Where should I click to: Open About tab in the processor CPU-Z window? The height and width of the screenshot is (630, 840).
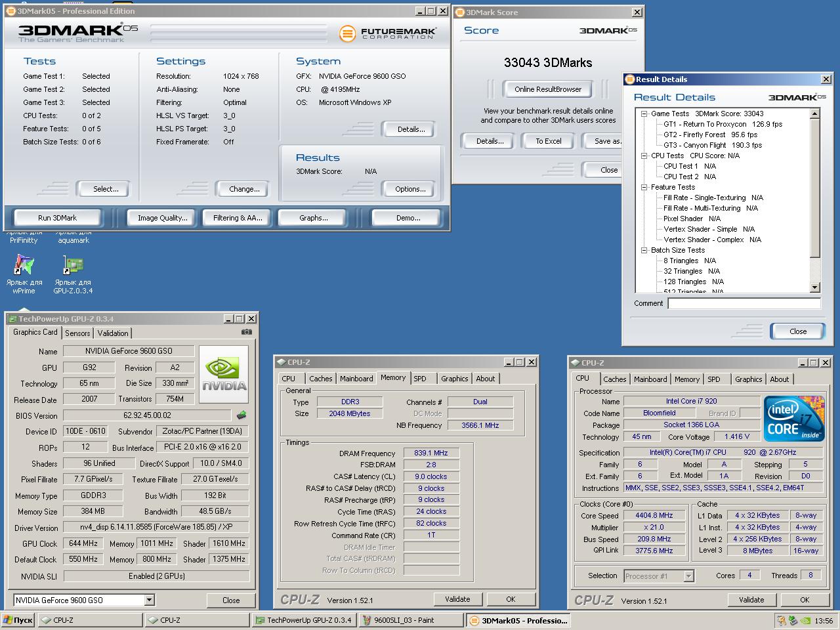point(780,379)
